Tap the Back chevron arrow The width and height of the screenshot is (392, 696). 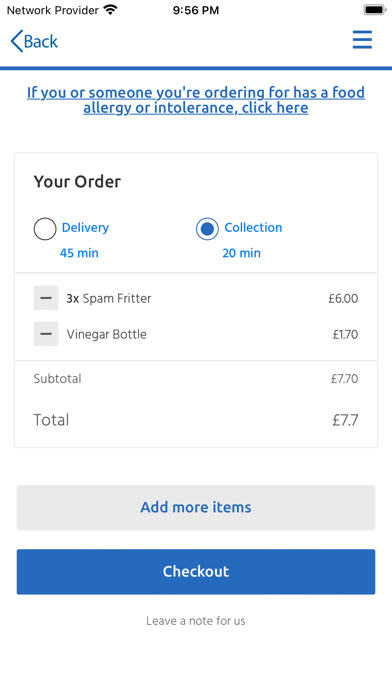[16, 41]
